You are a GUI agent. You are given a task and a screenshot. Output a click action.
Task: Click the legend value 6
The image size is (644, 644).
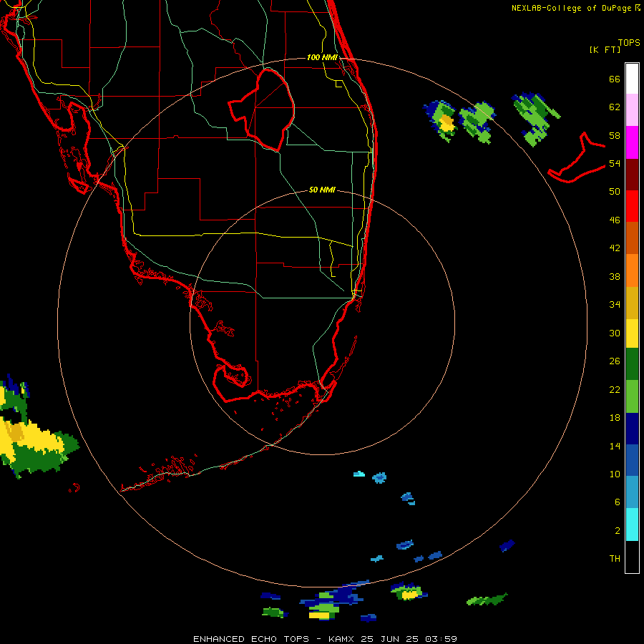[618, 502]
